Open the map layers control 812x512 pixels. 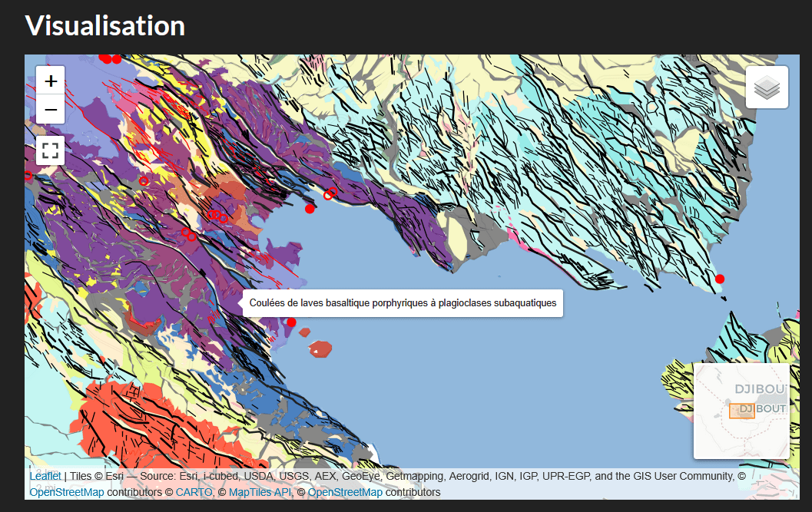(x=767, y=88)
